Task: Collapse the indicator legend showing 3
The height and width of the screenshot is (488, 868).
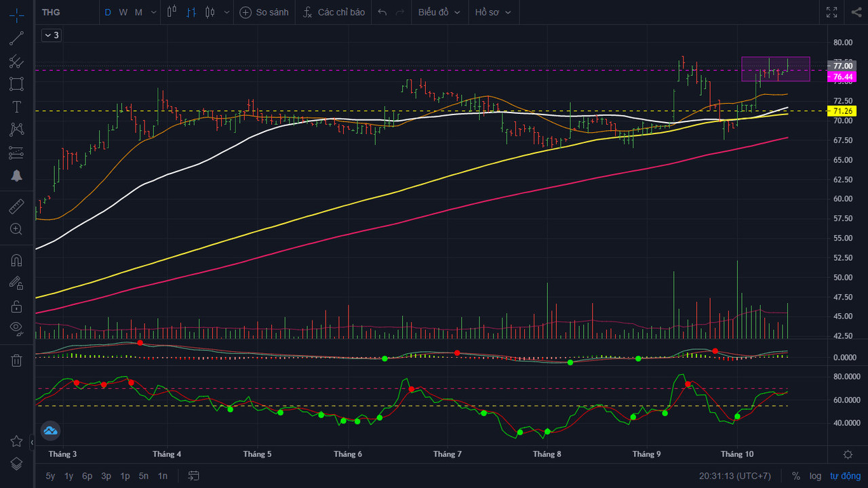Action: point(52,35)
